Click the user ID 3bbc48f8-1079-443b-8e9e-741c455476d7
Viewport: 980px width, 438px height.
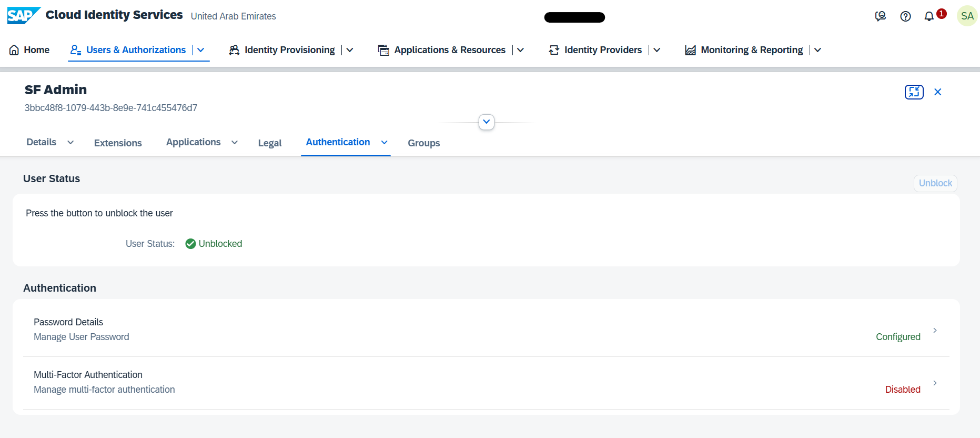tap(111, 108)
